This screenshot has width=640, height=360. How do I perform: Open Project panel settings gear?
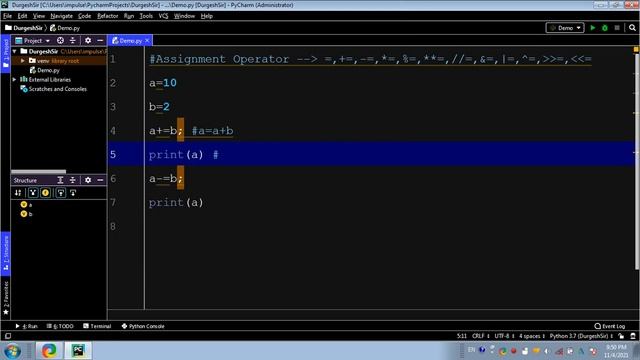coord(88,40)
